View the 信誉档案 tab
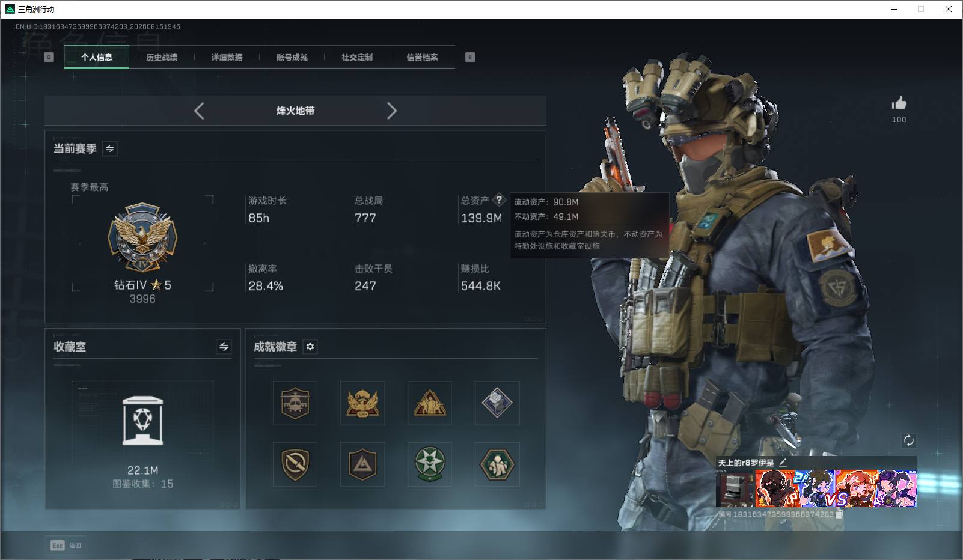The height and width of the screenshot is (560, 963). (x=422, y=57)
